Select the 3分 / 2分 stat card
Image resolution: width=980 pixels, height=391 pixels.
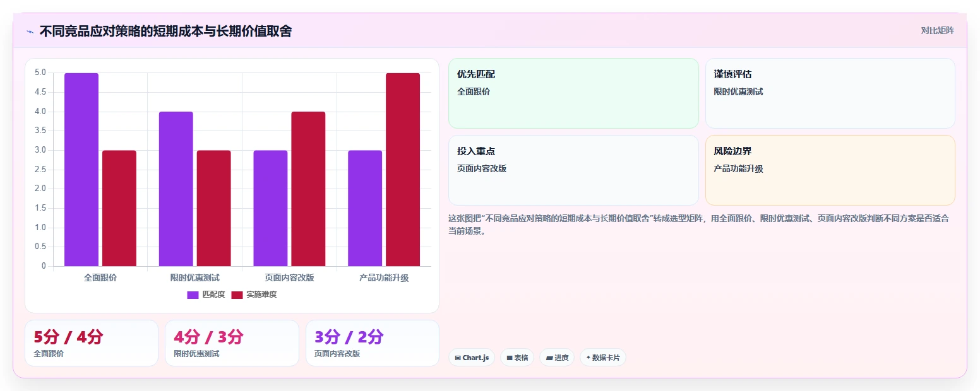coord(373,343)
